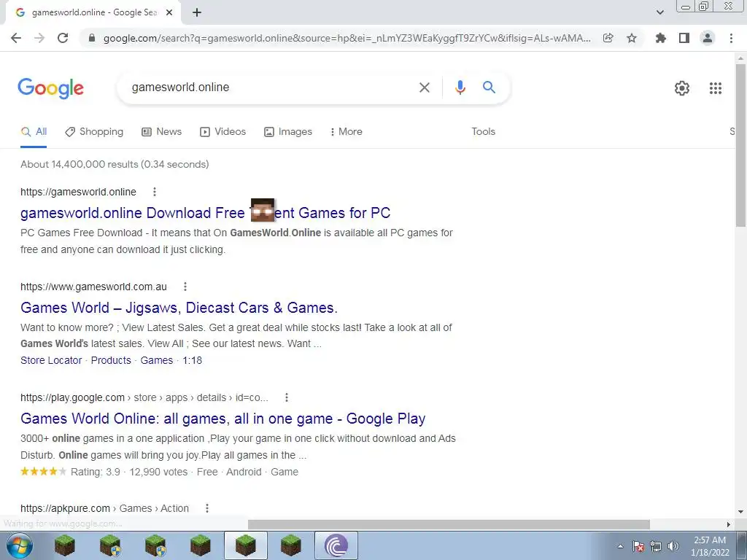This screenshot has width=747, height=560.
Task: Open options for gamesworld.online result
Action: [x=155, y=192]
